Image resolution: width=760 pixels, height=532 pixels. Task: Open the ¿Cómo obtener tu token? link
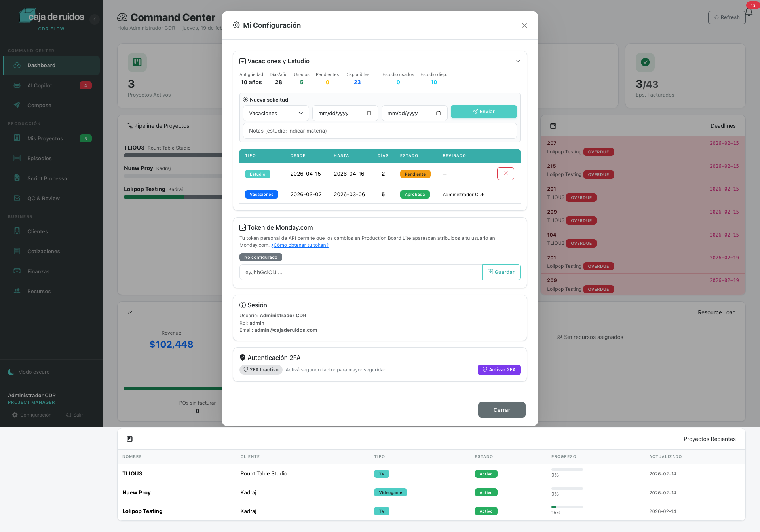(x=300, y=245)
